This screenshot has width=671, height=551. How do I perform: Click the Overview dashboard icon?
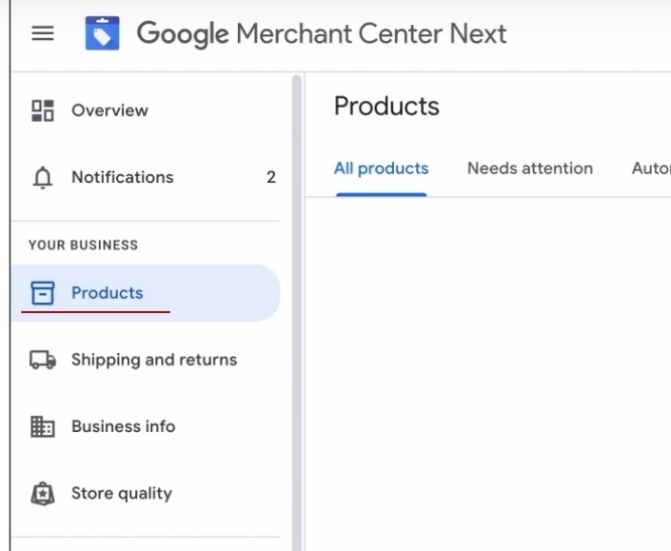tap(42, 110)
